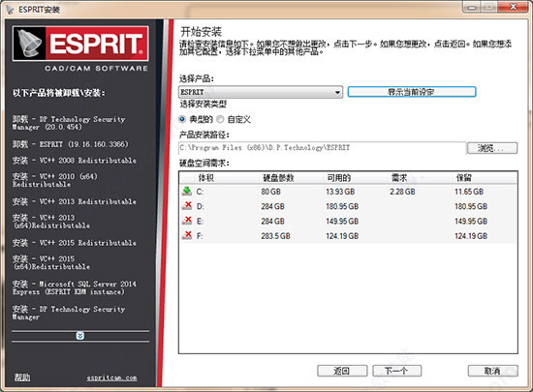Click the C: drive install icon

pos(187,191)
